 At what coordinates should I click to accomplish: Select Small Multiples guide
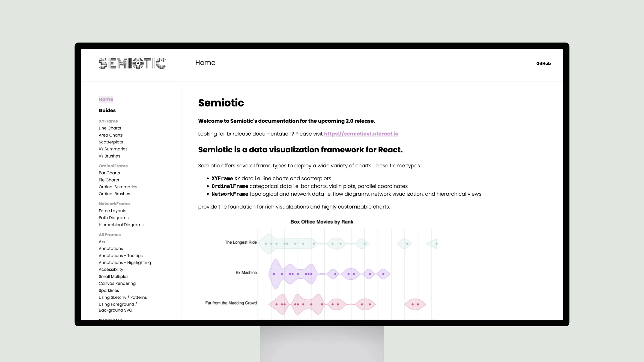(114, 276)
